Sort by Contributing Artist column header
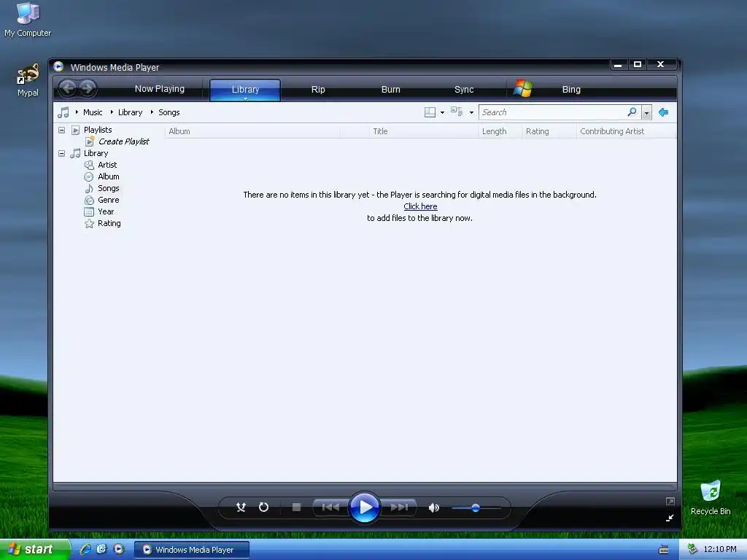Viewport: 747px width, 560px height. click(626, 131)
